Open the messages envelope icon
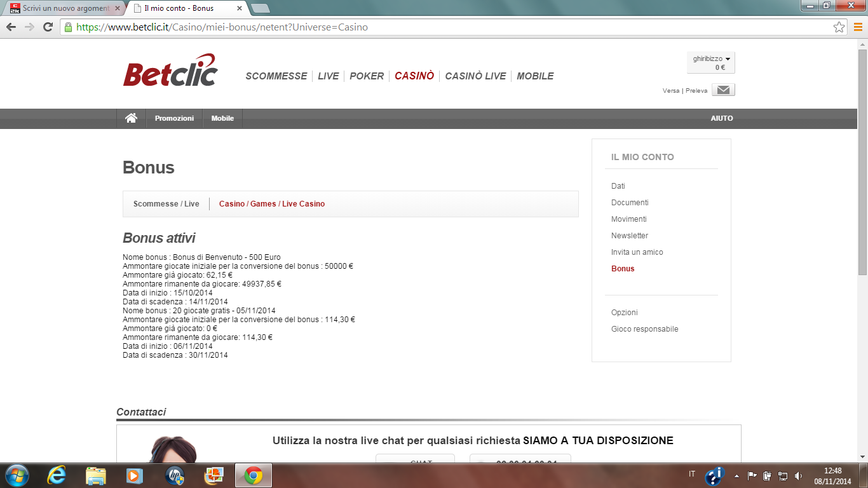868x488 pixels. click(723, 90)
